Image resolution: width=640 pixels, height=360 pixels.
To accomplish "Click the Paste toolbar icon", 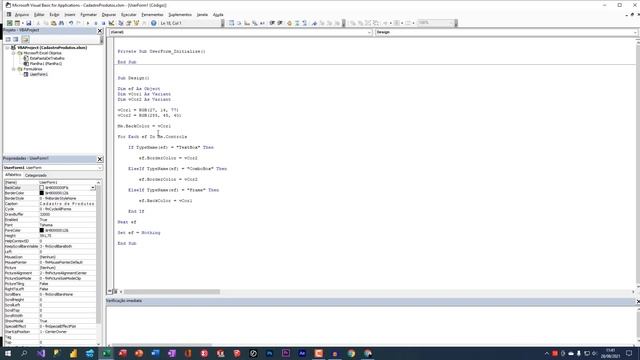I will [x=53, y=23].
